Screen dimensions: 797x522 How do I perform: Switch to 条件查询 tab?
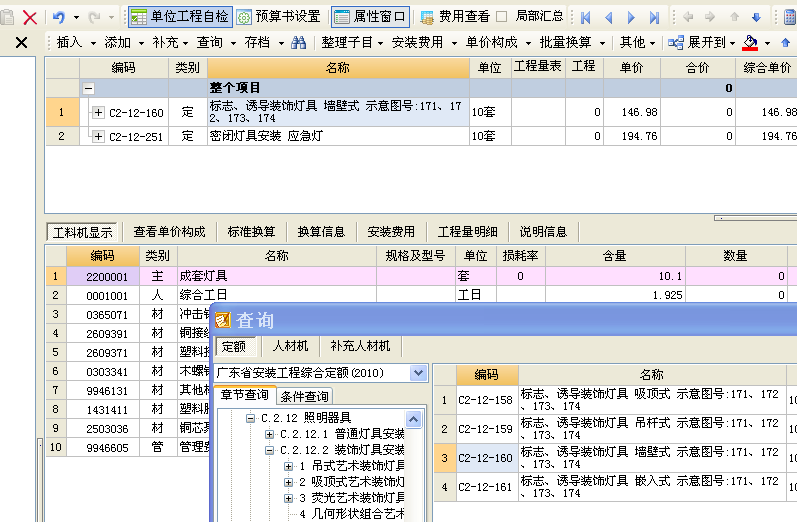coord(304,396)
